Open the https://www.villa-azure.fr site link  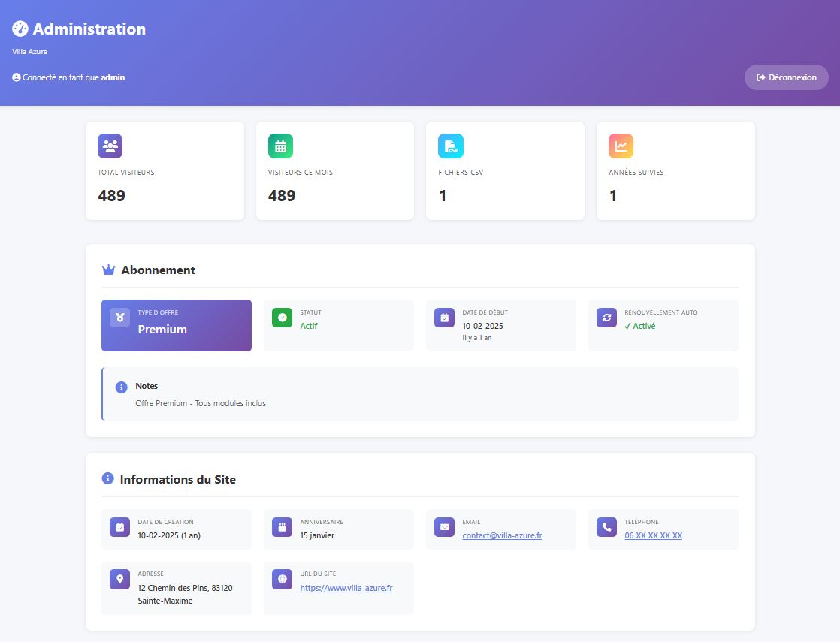(346, 588)
